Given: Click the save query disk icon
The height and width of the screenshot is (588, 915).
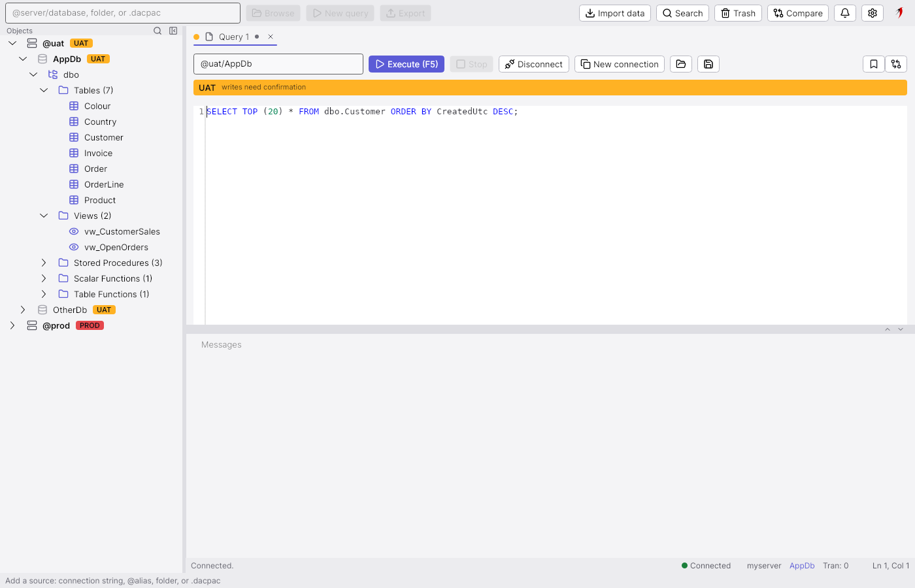Looking at the screenshot, I should [708, 64].
